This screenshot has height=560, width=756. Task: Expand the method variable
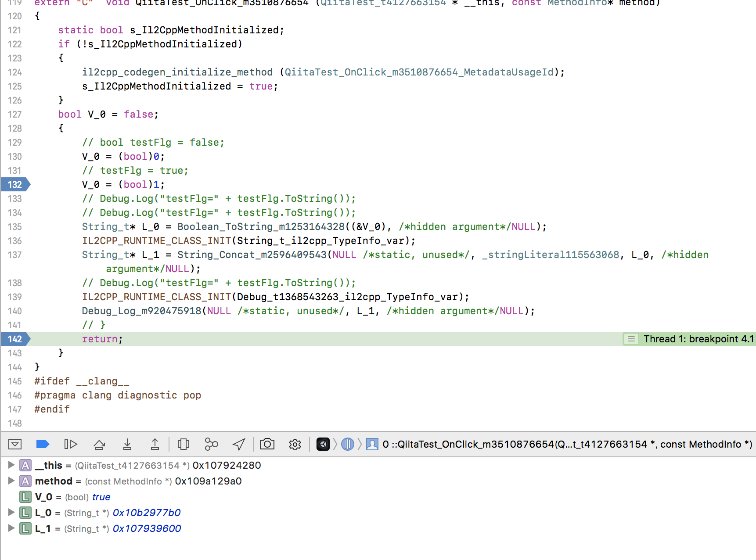point(11,481)
